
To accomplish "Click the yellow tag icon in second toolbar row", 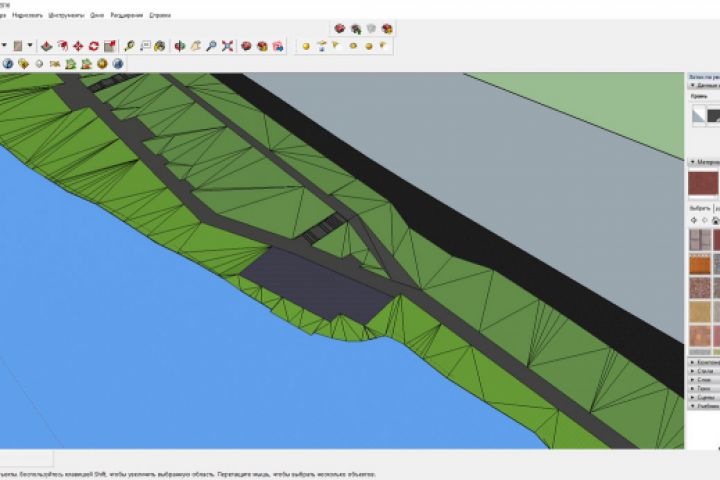I will 23,64.
